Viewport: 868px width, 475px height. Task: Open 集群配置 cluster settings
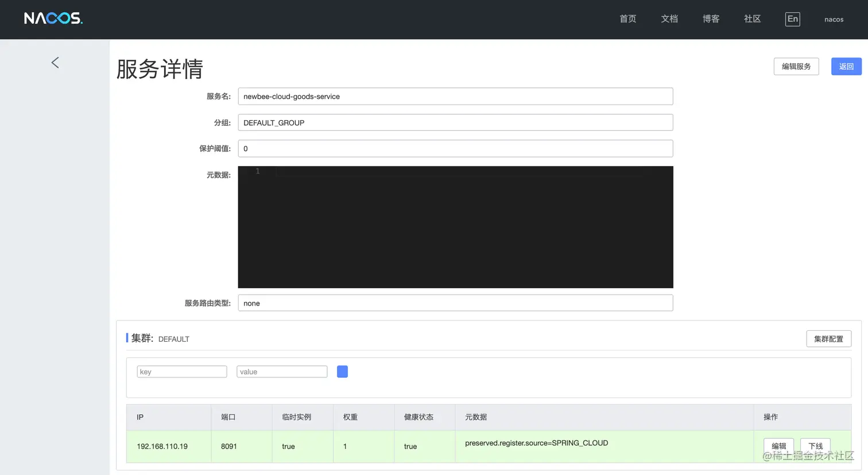[828, 339]
